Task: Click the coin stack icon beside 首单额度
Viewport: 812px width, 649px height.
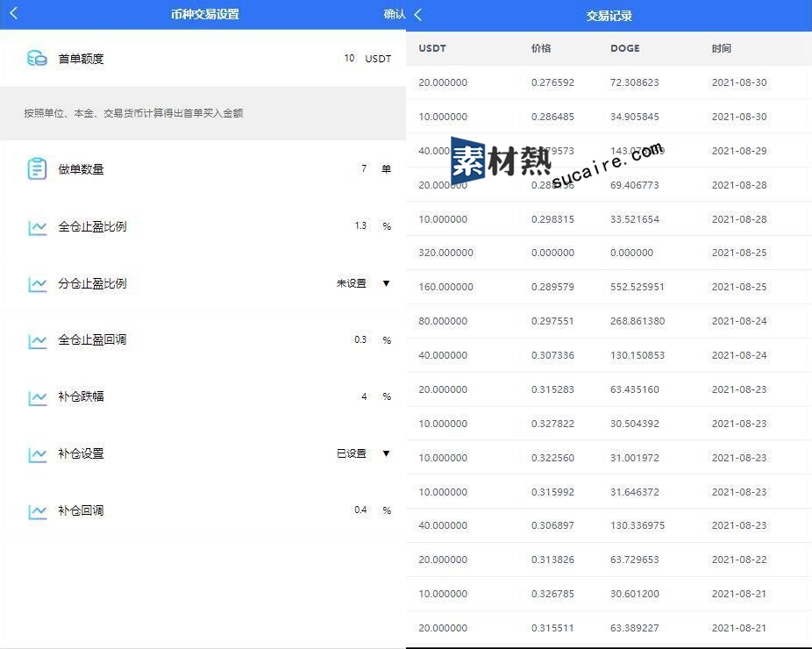Action: [x=37, y=59]
